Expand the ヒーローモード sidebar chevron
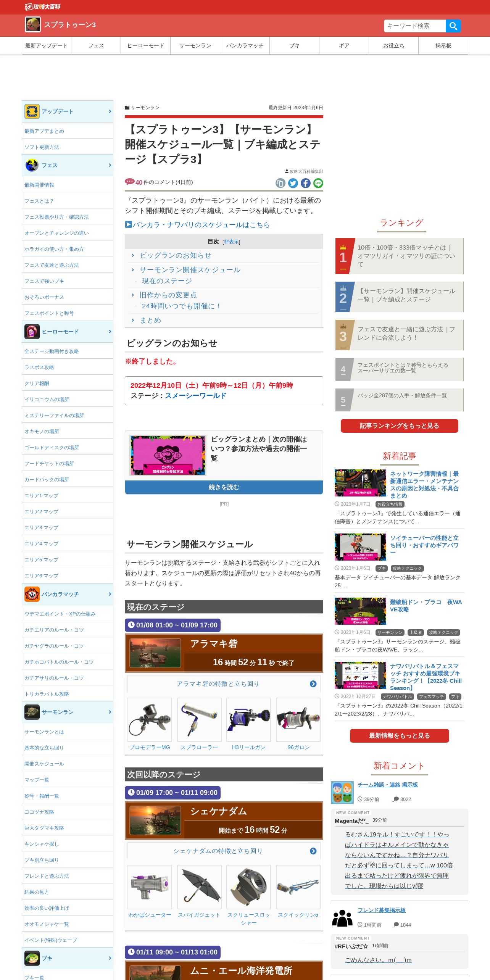 pyautogui.click(x=110, y=332)
